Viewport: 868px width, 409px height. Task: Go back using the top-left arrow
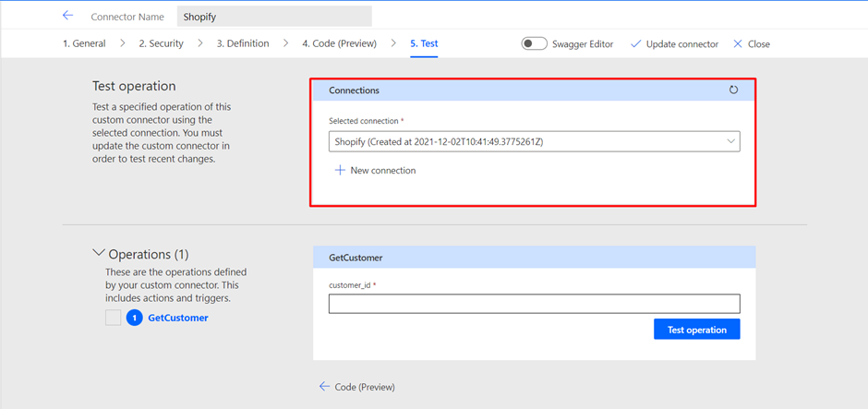click(x=67, y=16)
